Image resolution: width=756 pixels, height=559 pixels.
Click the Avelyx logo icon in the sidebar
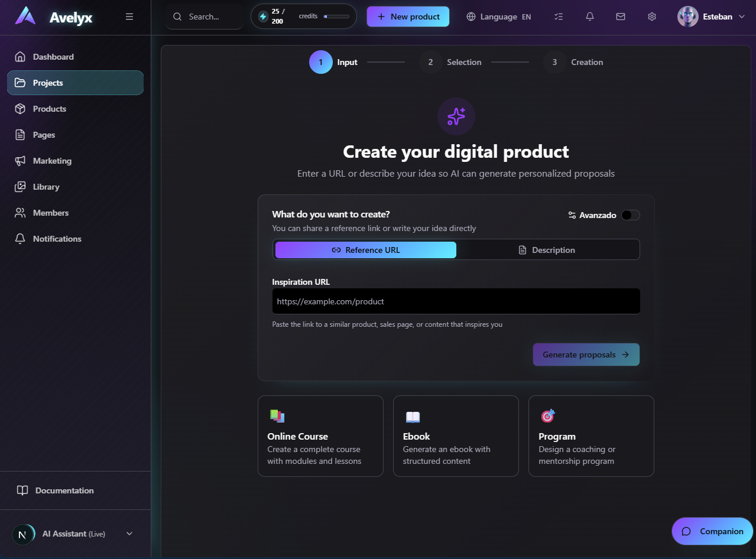[x=25, y=17]
